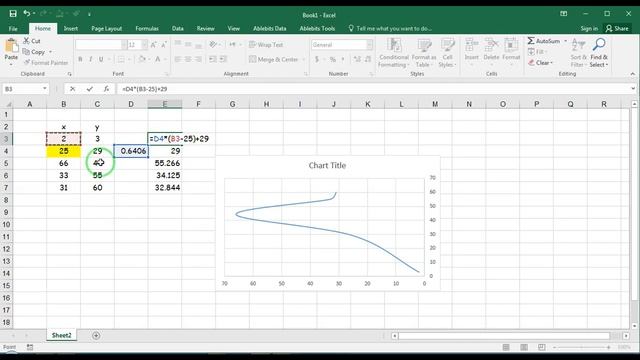Viewport: 640px width, 360px height.
Task: Toggle Italic formatting
Action: coord(91,59)
